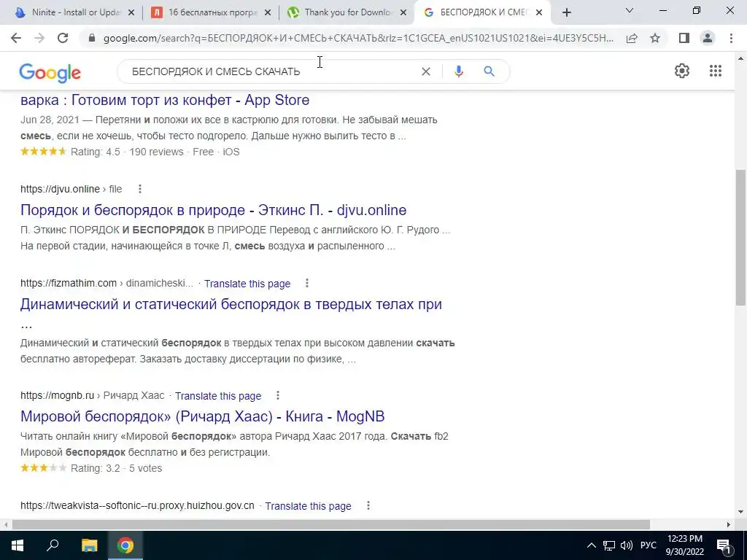Click the vertical scrollbar thumb
Image resolution: width=747 pixels, height=560 pixels.
[740, 237]
